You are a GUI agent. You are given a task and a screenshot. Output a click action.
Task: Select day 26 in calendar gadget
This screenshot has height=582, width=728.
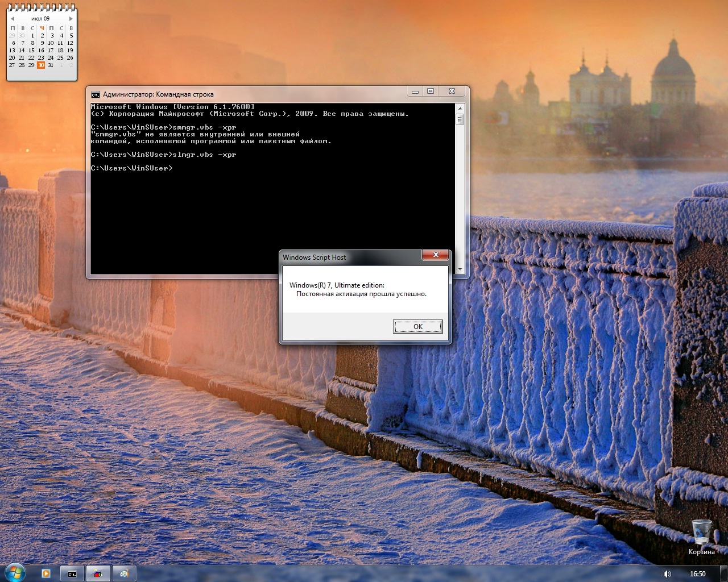tap(70, 57)
